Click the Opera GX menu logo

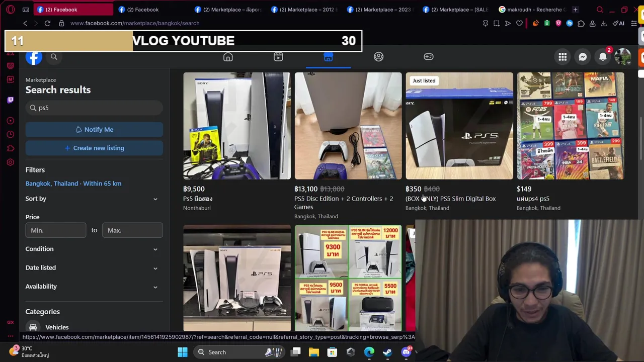(x=11, y=10)
